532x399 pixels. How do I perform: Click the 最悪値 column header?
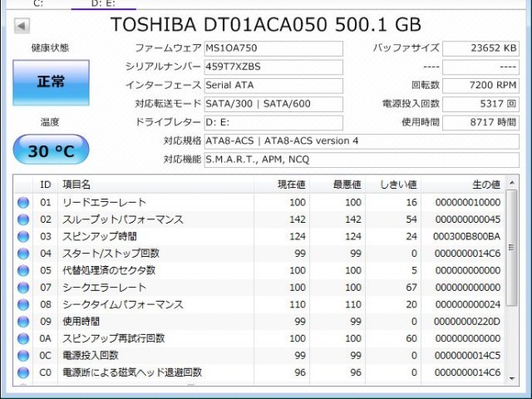(x=337, y=185)
